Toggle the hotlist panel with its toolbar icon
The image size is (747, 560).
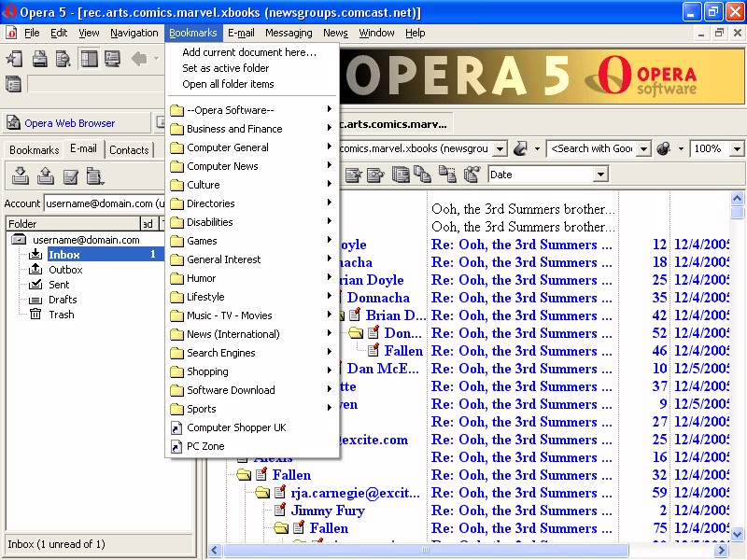tap(89, 59)
